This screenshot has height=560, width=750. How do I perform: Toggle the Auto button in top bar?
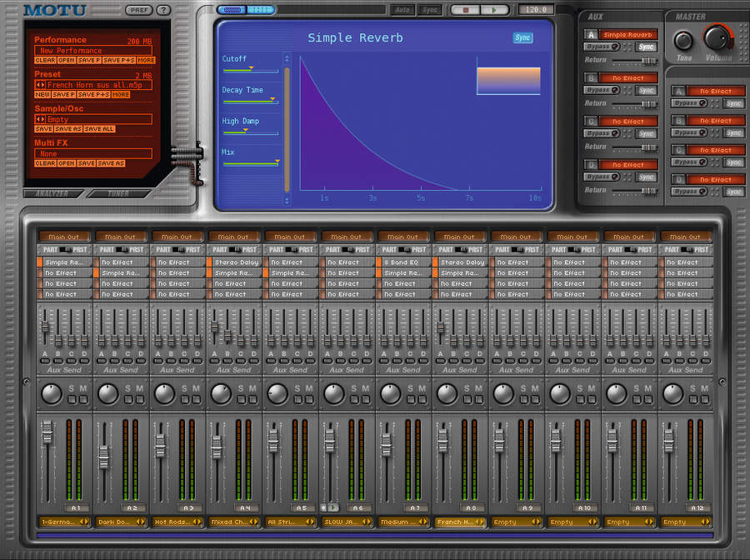click(402, 10)
